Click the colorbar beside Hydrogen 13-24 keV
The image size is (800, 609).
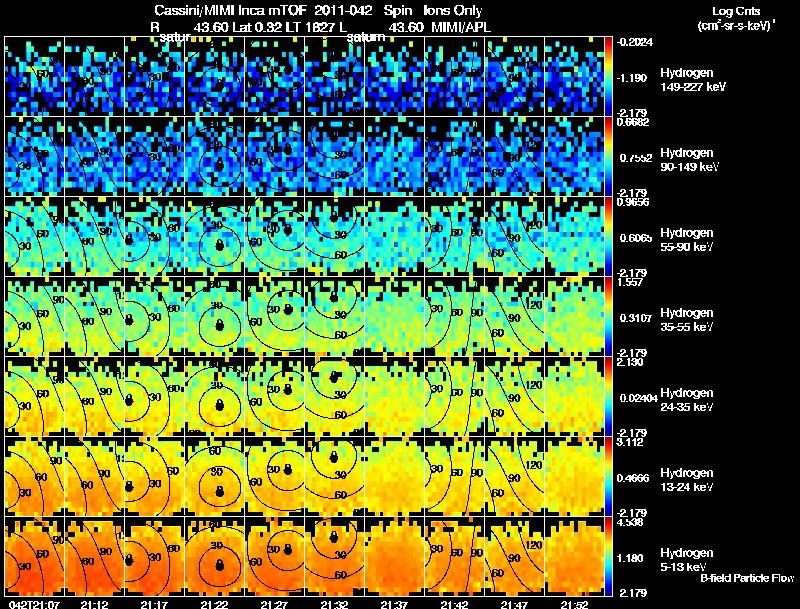tap(608, 476)
